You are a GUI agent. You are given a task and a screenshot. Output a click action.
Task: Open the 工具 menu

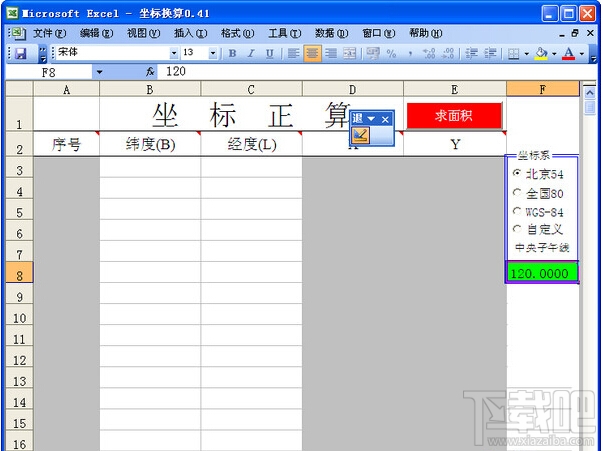click(x=285, y=33)
